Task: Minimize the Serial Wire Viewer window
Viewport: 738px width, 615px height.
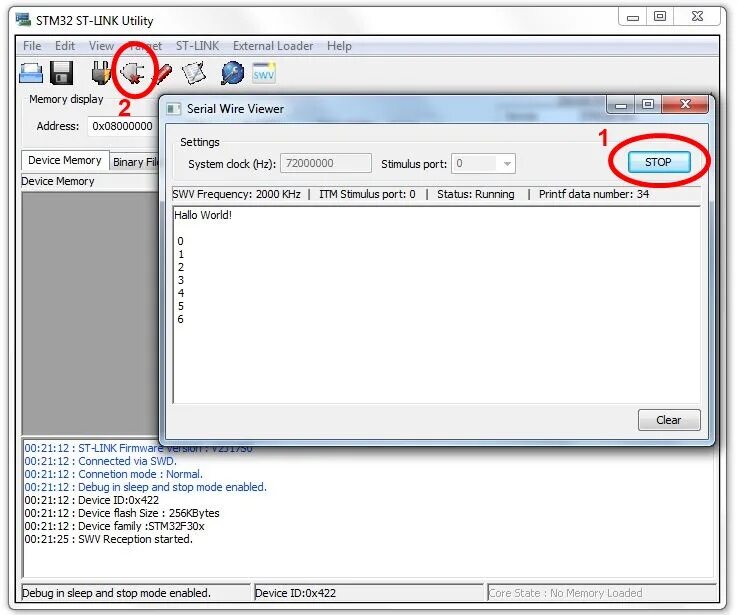Action: (x=621, y=105)
